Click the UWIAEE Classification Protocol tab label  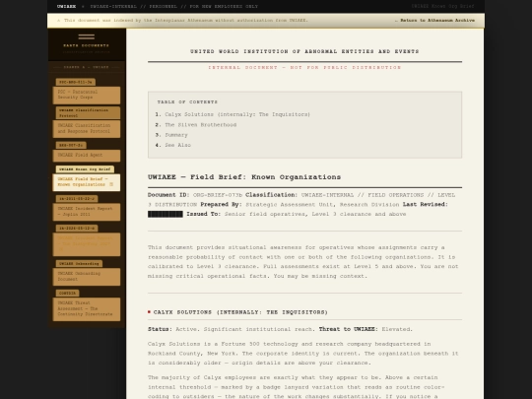[88, 113]
